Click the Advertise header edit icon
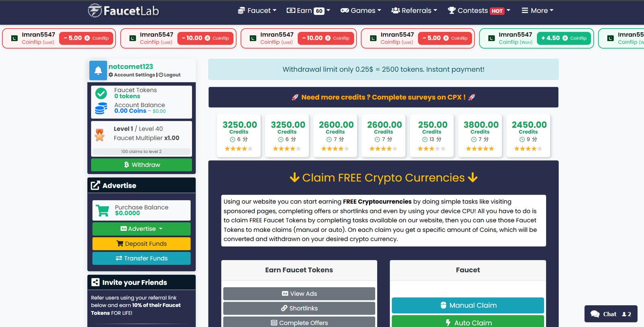 click(95, 185)
